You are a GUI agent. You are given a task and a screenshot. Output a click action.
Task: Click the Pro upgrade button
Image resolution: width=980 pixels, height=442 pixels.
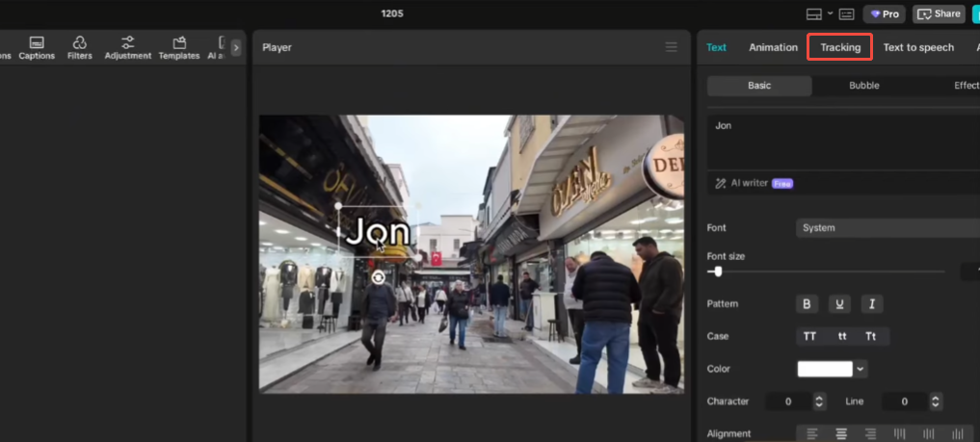885,13
